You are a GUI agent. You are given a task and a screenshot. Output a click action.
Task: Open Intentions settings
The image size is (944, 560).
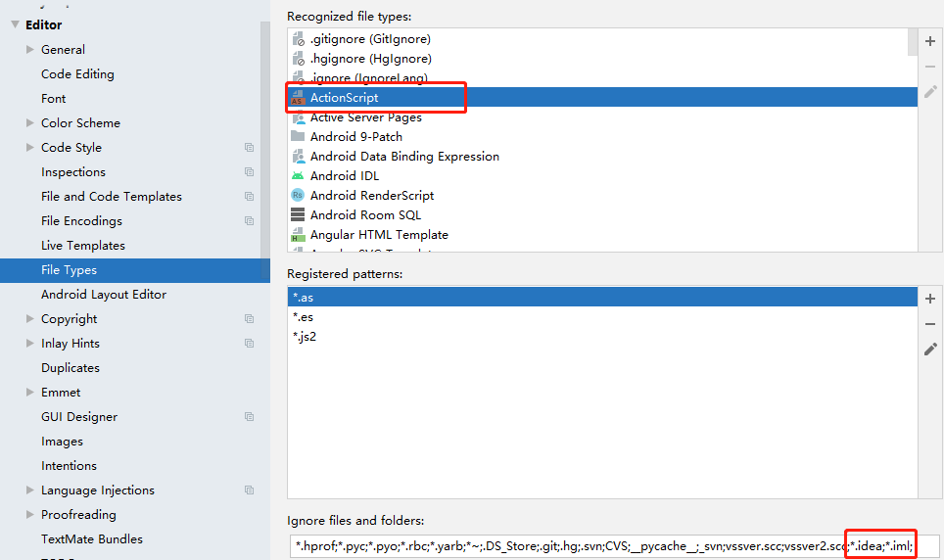(x=69, y=466)
